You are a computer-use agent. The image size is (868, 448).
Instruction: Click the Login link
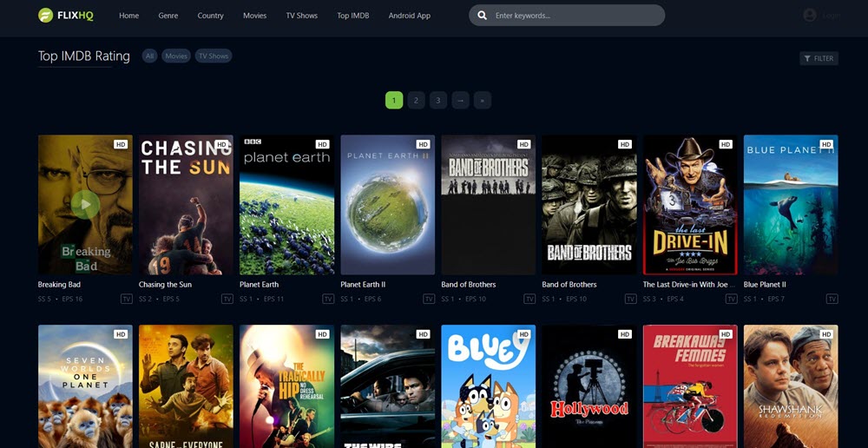pos(832,16)
